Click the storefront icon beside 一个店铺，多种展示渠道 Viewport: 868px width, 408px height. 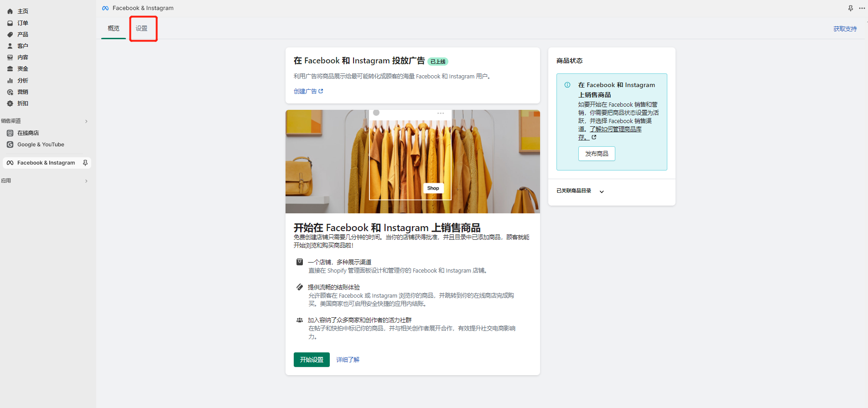coord(300,262)
